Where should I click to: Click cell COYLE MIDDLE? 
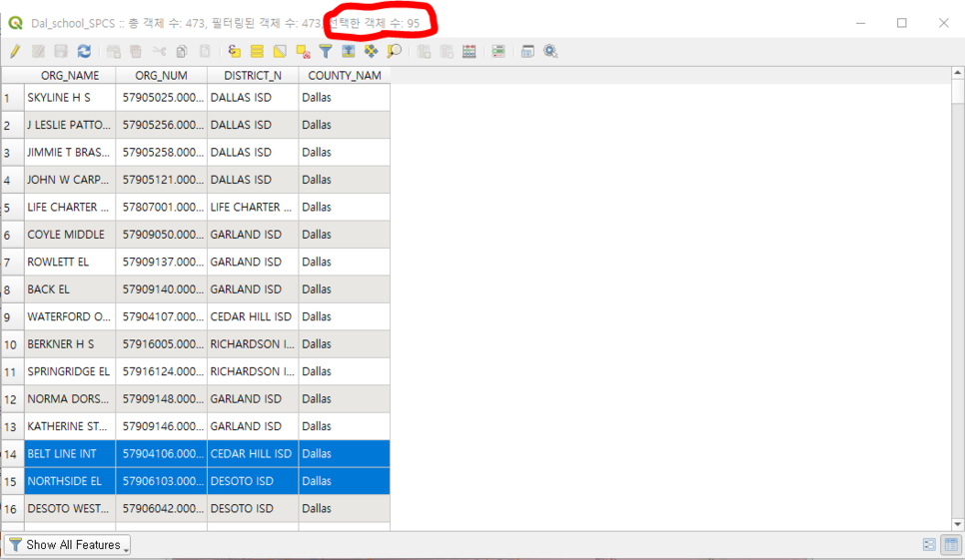(70, 235)
